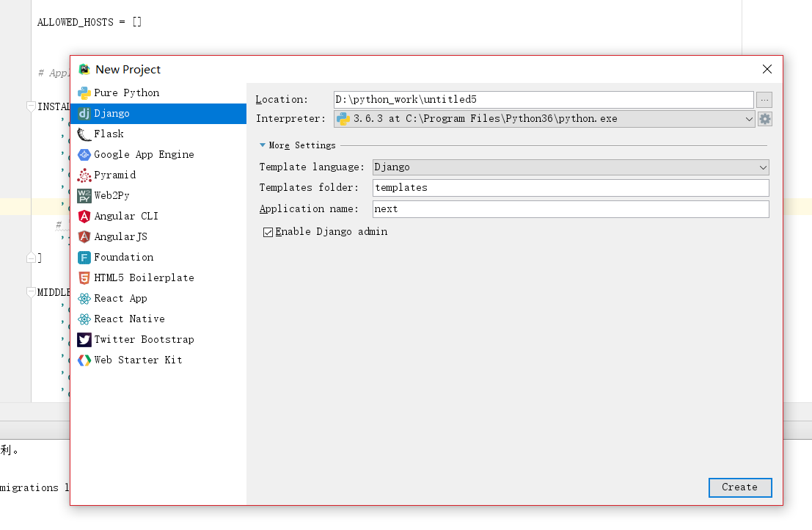The height and width of the screenshot is (530, 812).
Task: Select Pyramid project type label
Action: click(x=115, y=175)
